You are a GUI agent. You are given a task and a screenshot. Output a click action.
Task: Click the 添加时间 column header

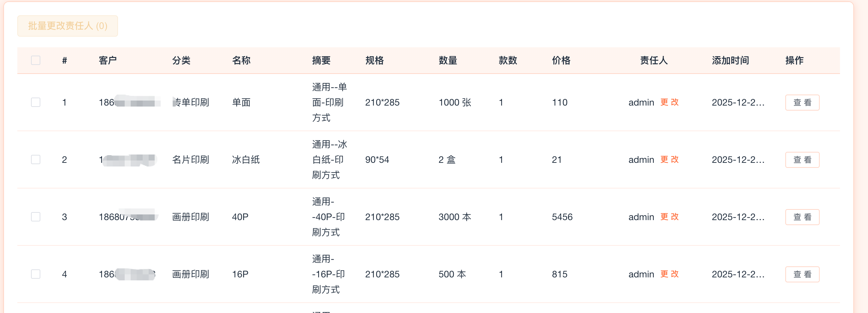click(730, 60)
